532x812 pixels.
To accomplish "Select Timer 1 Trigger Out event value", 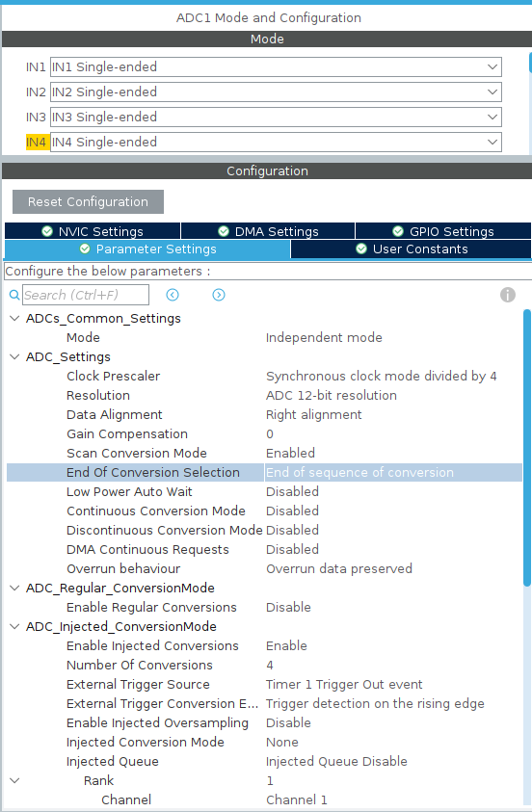I will click(x=344, y=685).
